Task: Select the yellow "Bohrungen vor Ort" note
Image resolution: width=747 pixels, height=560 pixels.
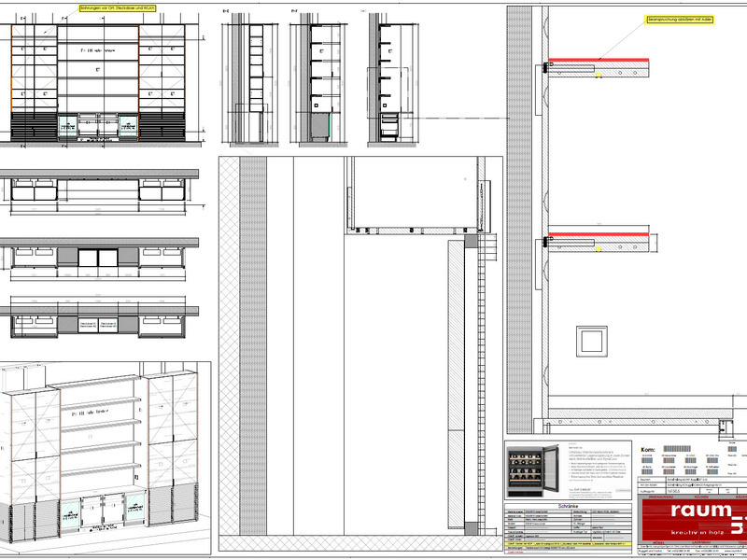Action: coord(118,8)
